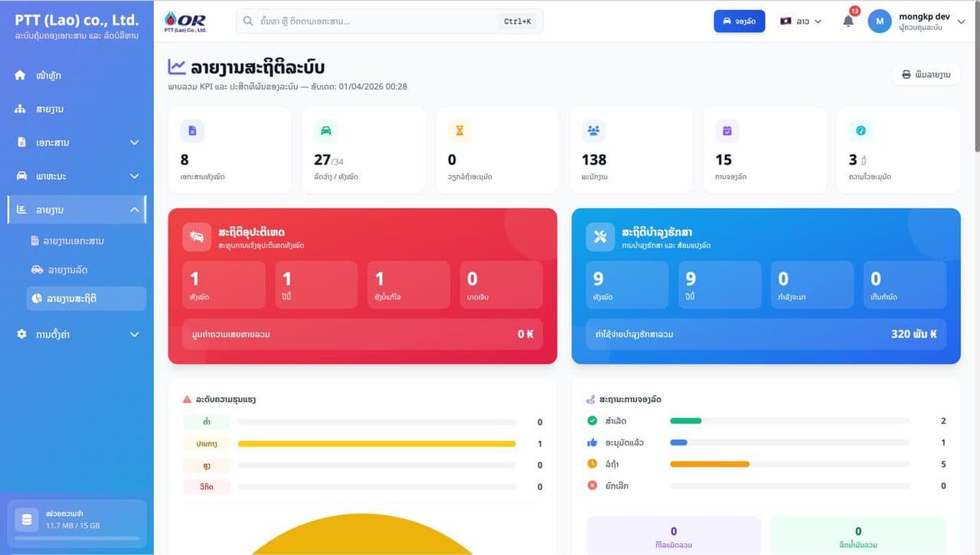Click the calendar icon on the 15 bookings card

727,131
